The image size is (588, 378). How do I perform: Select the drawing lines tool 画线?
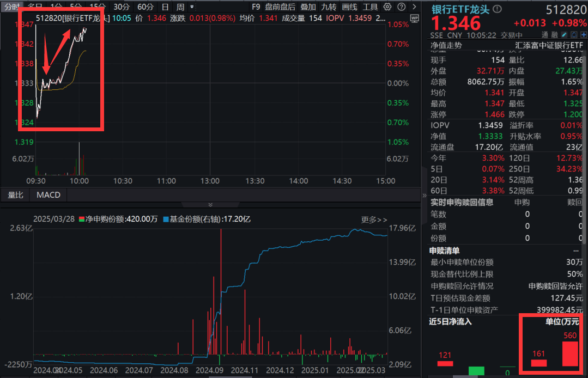pyautogui.click(x=349, y=8)
